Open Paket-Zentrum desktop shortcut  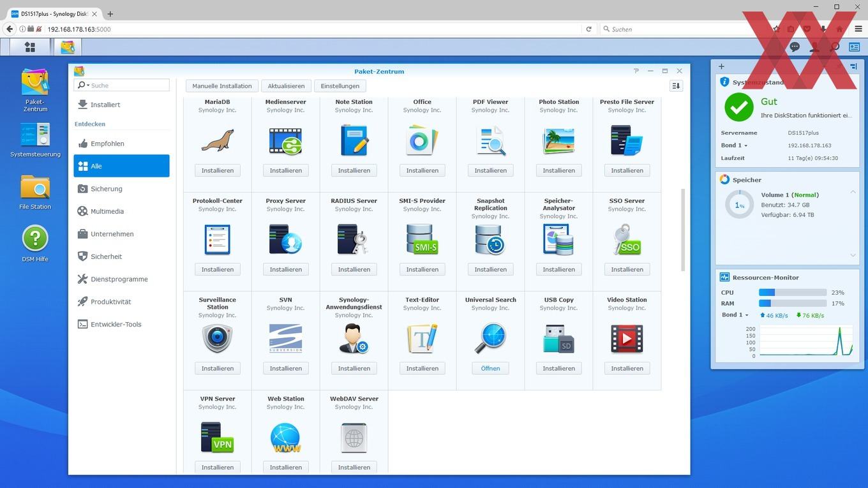(35, 90)
